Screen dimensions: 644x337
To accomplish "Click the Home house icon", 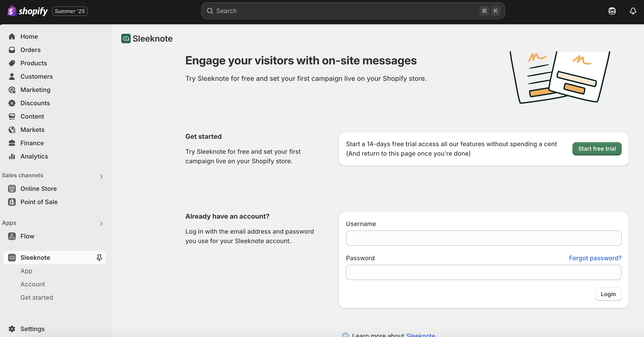I will [x=12, y=37].
